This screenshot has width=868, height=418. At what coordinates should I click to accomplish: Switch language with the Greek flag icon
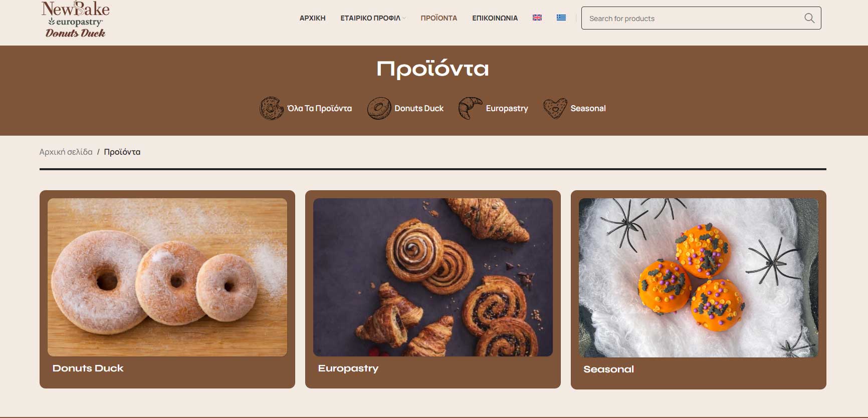(561, 18)
